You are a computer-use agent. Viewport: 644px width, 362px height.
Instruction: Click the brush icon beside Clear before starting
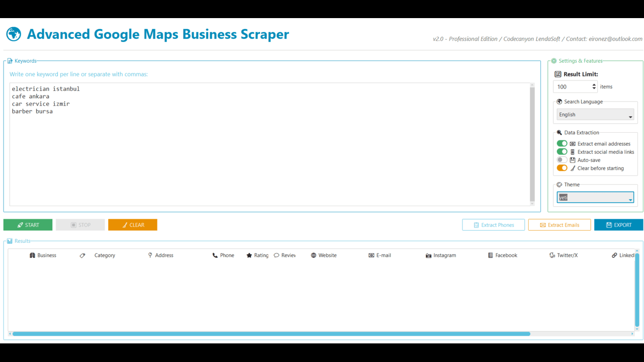point(573,168)
